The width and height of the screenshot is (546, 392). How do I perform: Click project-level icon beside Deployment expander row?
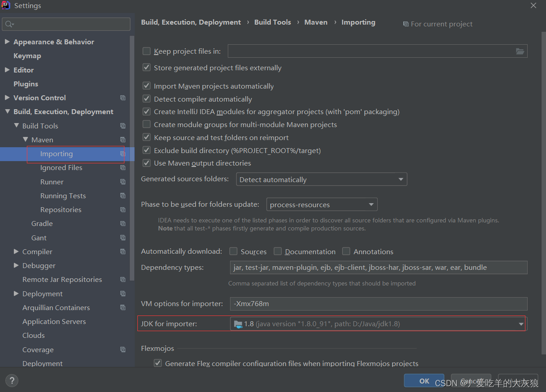point(123,294)
